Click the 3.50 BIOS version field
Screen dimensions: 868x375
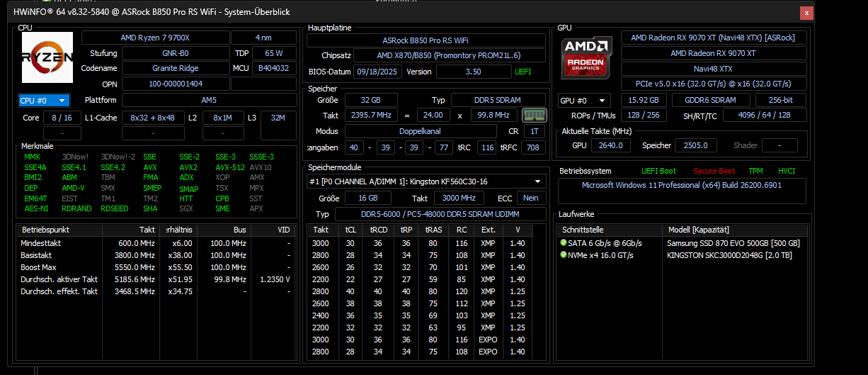tap(473, 72)
